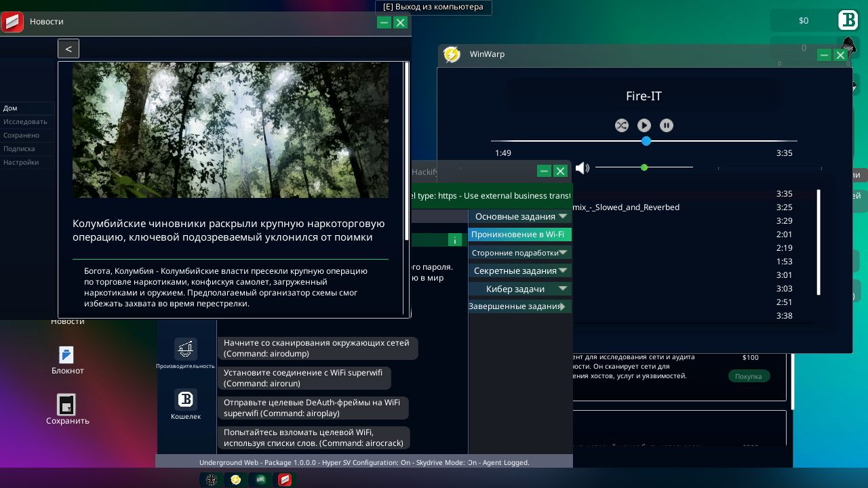Viewport: 868px width, 488px height.
Task: Click the Сохранить desktop icon
Action: click(x=66, y=405)
